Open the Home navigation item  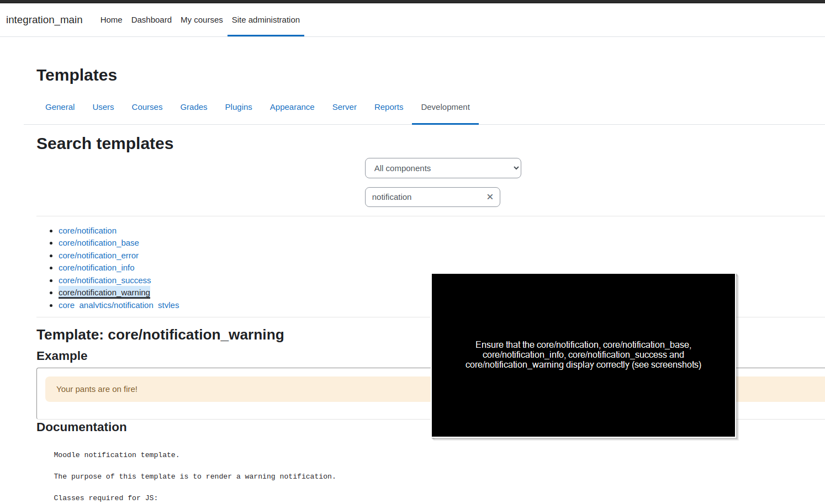coord(111,20)
